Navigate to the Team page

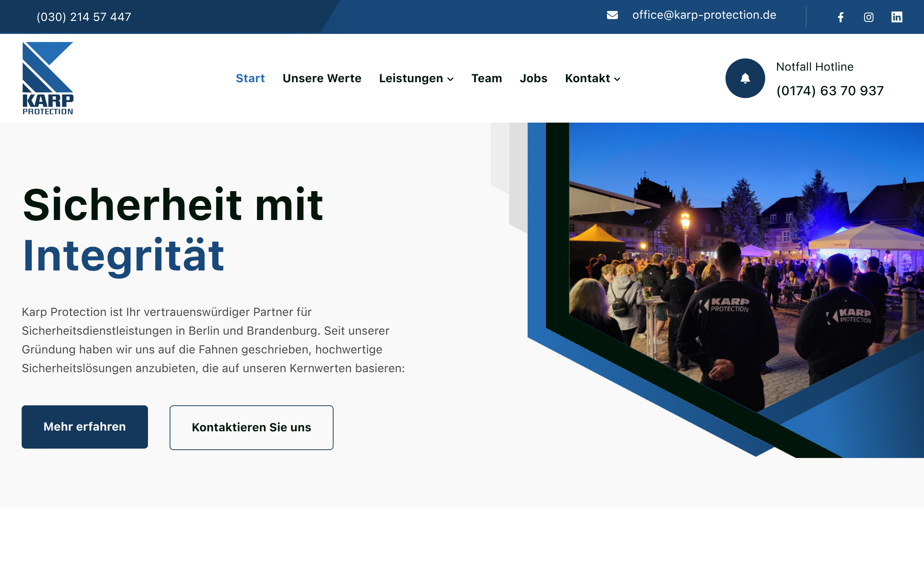(487, 78)
